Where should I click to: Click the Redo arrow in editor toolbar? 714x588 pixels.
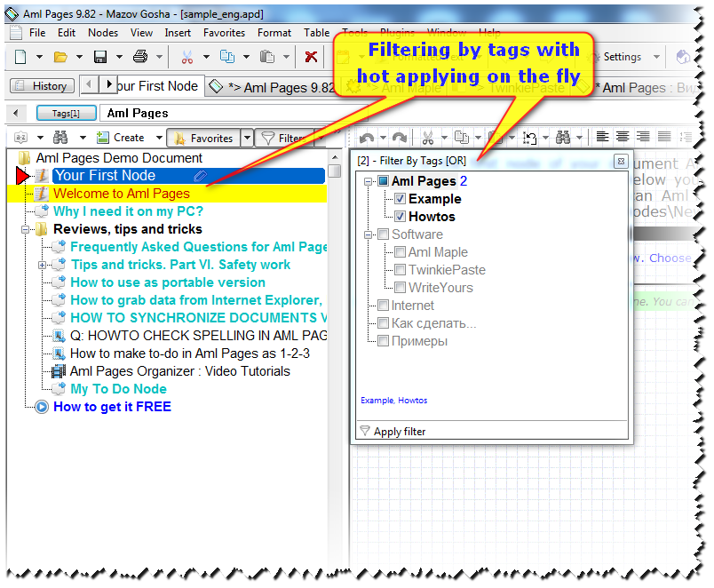point(400,137)
